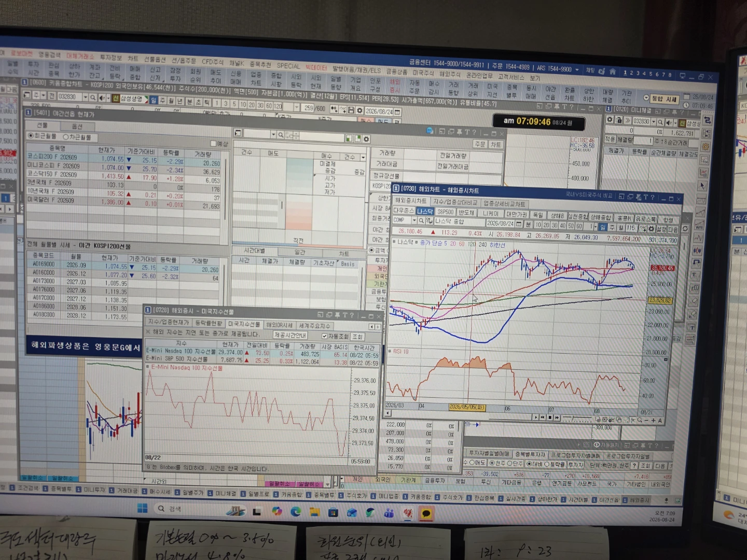Open the dropdown arrow next to 032830 code field
This screenshot has width=747, height=560.
85,97
